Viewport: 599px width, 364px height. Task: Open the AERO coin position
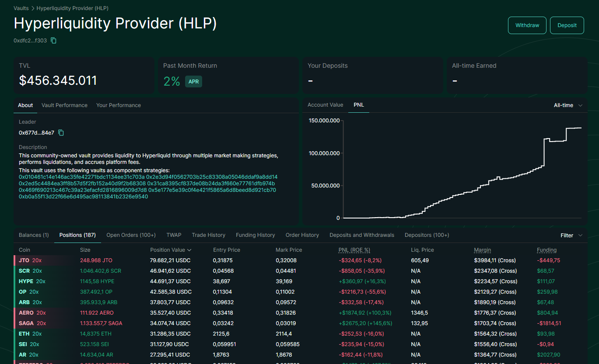point(26,313)
